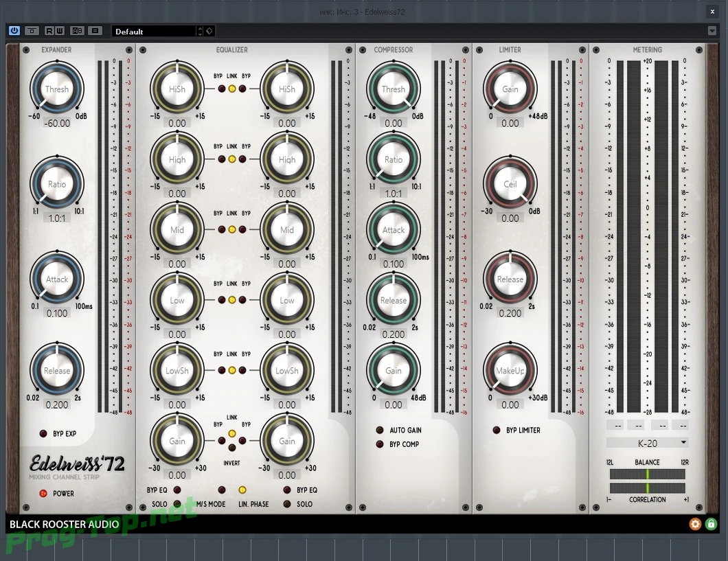Click the BALANCE meter bar

[647, 474]
